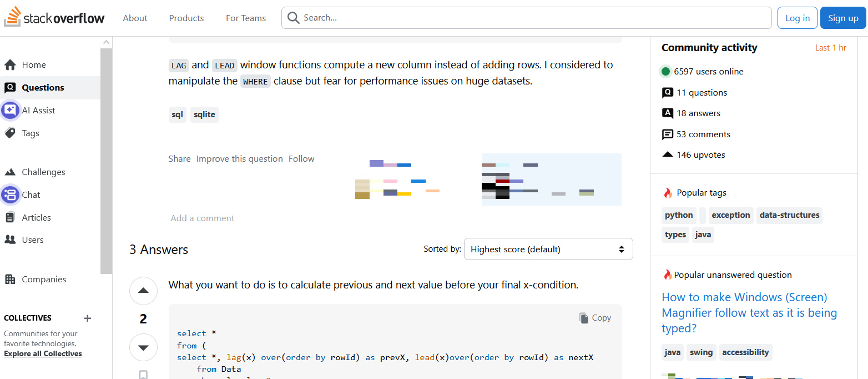The width and height of the screenshot is (868, 379).
Task: Click the Sign up button
Action: [842, 18]
